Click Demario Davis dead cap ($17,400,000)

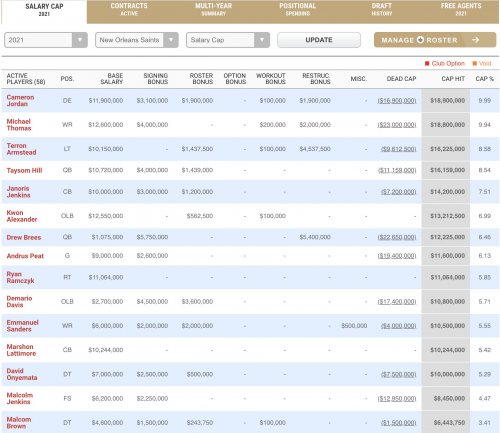pyautogui.click(x=397, y=302)
